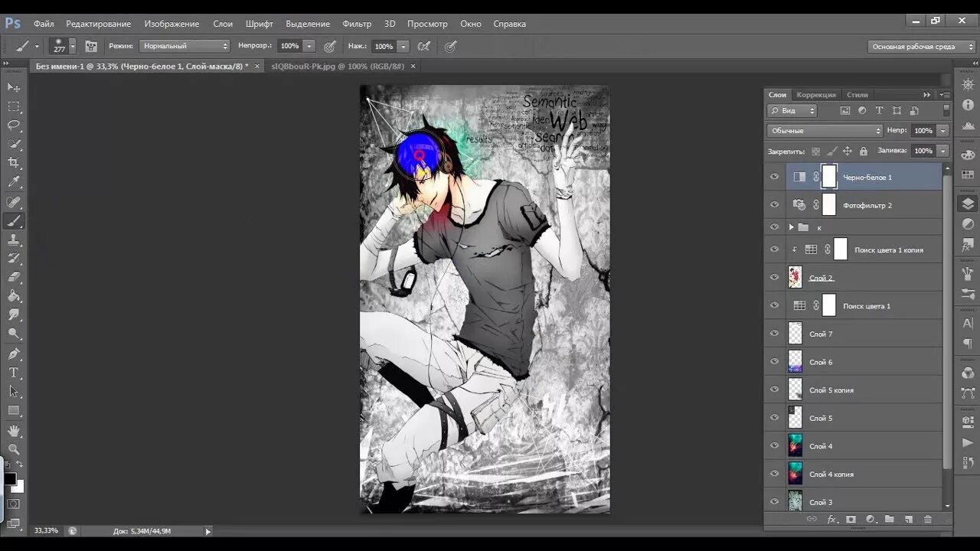
Task: Hide the Слой 6 layer
Action: (774, 362)
